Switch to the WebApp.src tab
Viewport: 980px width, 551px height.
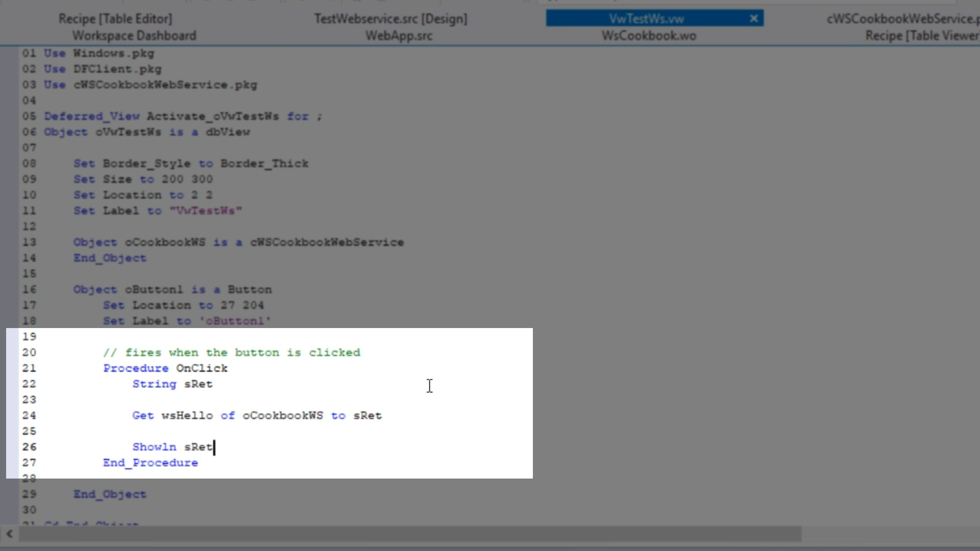point(399,36)
